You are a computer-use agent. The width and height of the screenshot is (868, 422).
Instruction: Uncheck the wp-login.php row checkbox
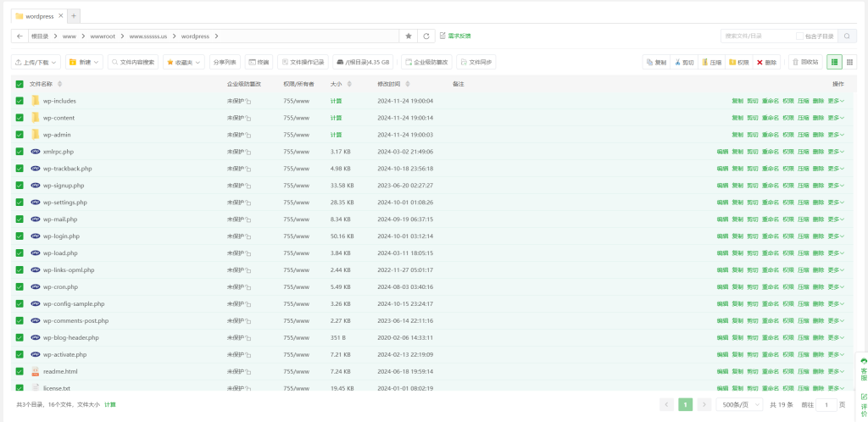[19, 236]
